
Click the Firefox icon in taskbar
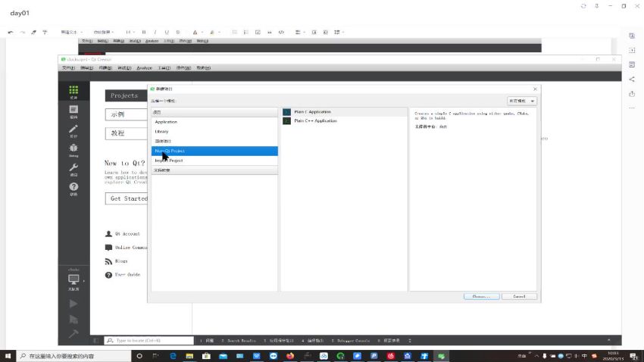(x=290, y=356)
